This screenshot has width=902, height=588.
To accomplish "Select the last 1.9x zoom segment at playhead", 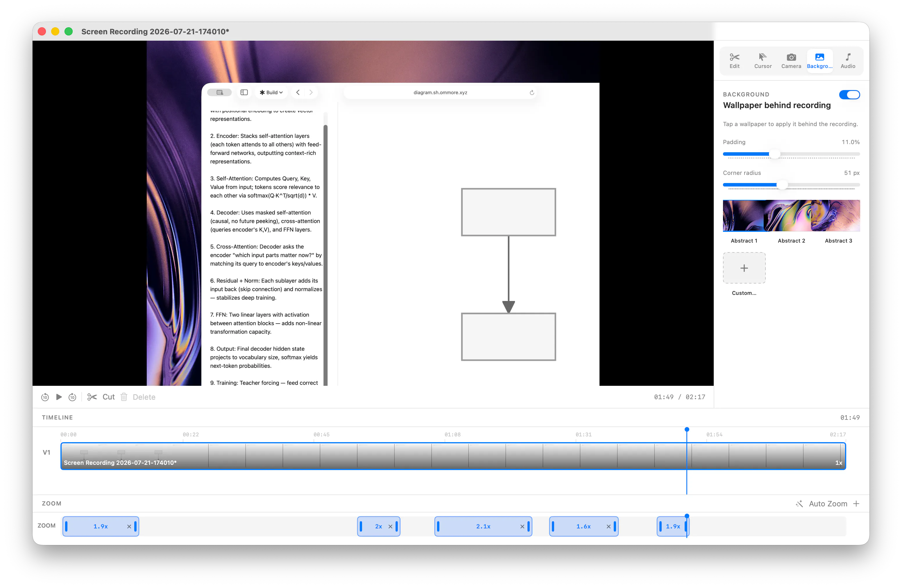I will click(x=672, y=526).
